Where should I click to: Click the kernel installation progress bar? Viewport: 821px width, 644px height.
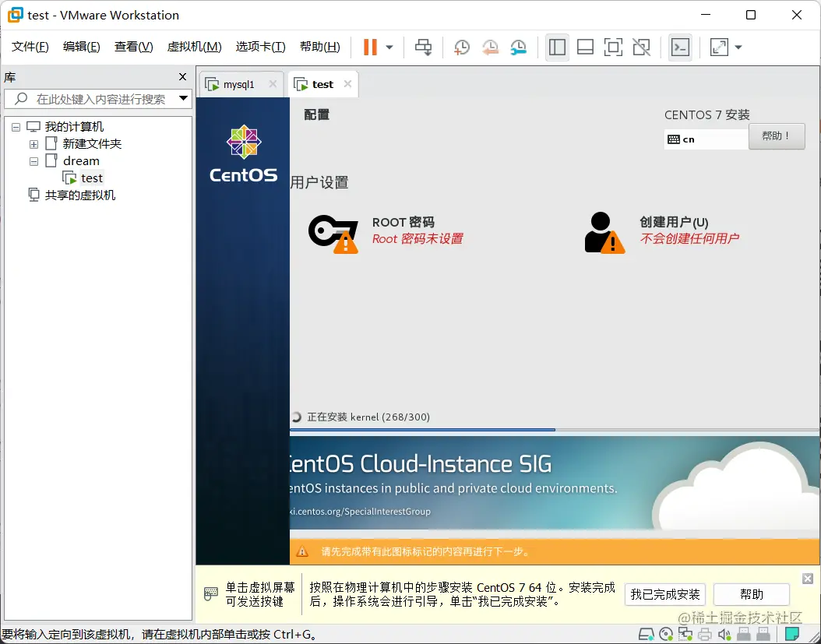click(x=554, y=430)
